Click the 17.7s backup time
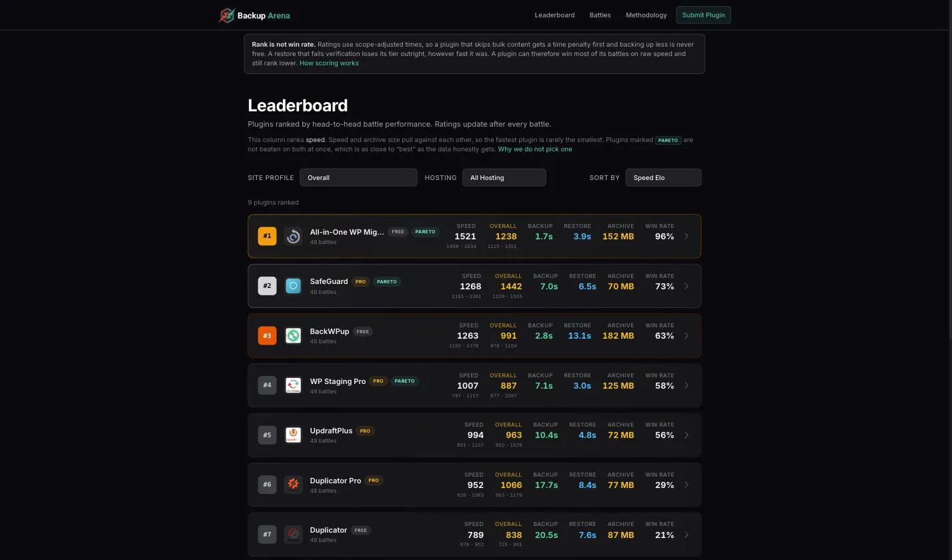Viewport: 952px width, 560px height. pos(546,485)
